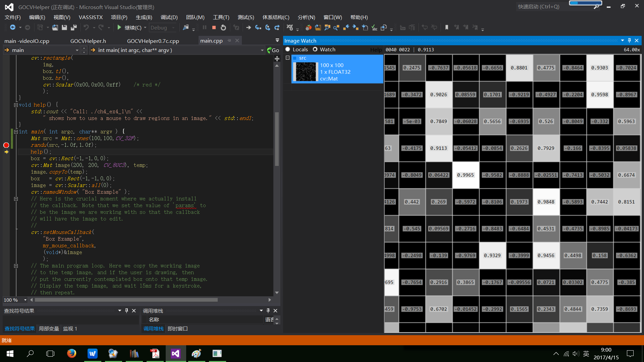Click the 64.00x zoom level dropdown

click(x=627, y=49)
